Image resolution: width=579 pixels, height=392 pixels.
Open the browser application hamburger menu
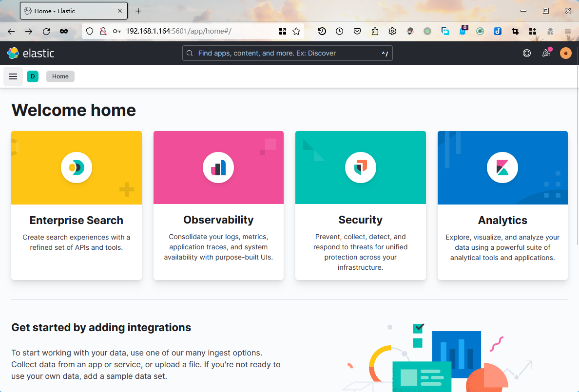coord(568,31)
